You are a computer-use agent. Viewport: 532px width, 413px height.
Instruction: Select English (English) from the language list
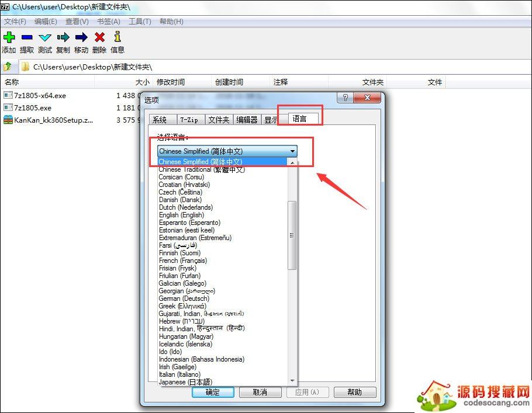pyautogui.click(x=181, y=215)
